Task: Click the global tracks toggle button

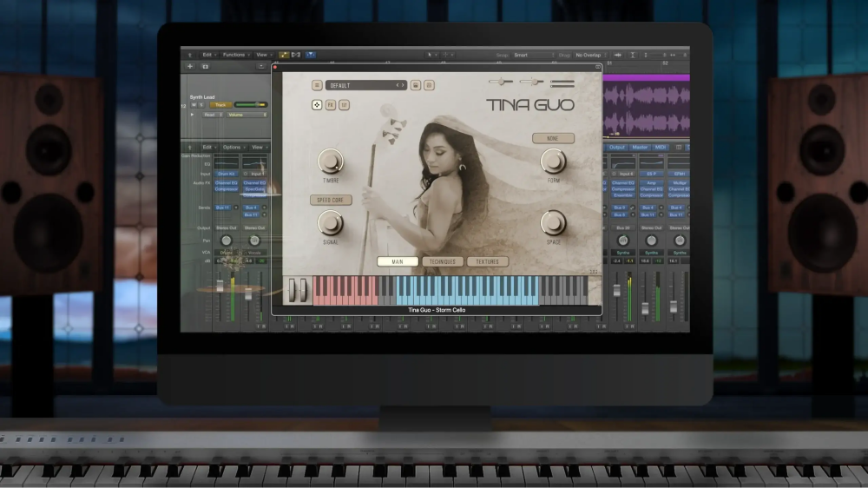Action: coord(261,67)
